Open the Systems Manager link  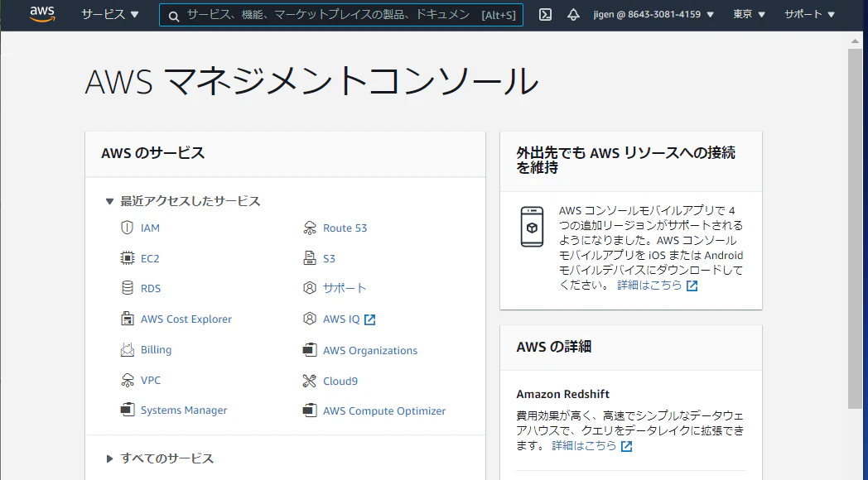point(184,410)
